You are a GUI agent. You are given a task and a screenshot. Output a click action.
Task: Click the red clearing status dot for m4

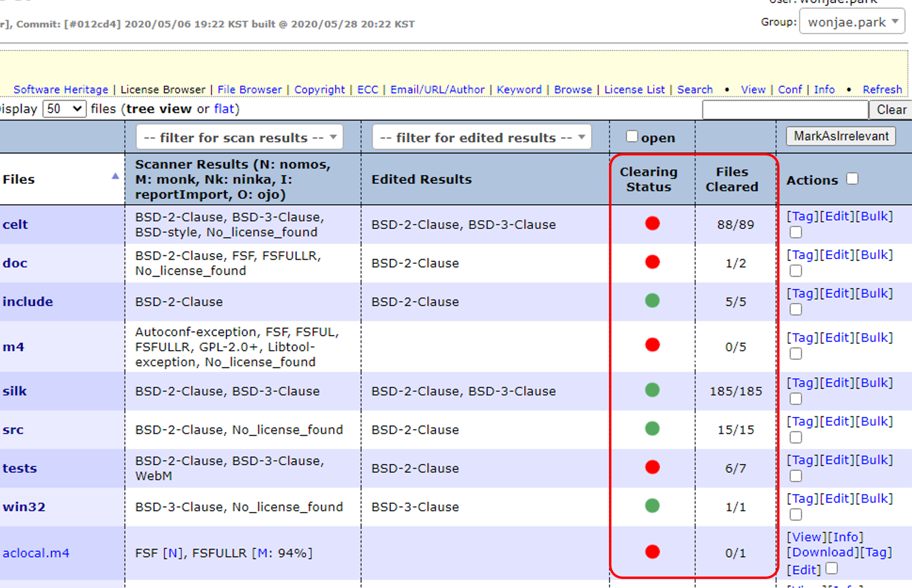652,345
